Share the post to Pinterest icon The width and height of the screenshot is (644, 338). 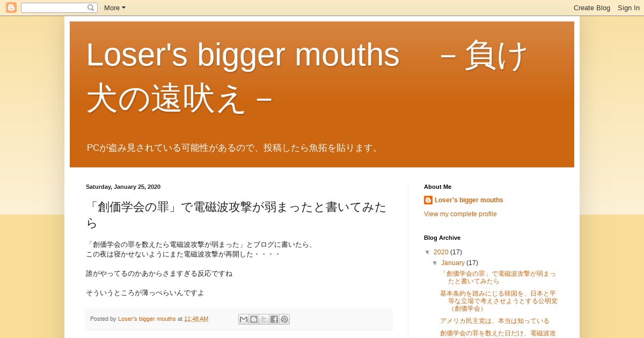point(284,319)
